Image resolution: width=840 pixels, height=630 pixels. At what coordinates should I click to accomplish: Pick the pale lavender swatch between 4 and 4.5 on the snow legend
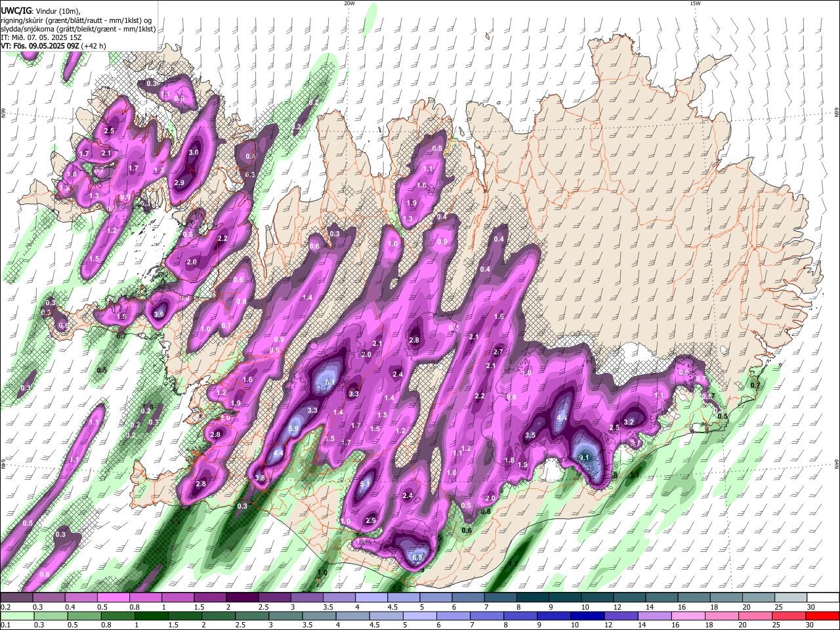coord(370,598)
